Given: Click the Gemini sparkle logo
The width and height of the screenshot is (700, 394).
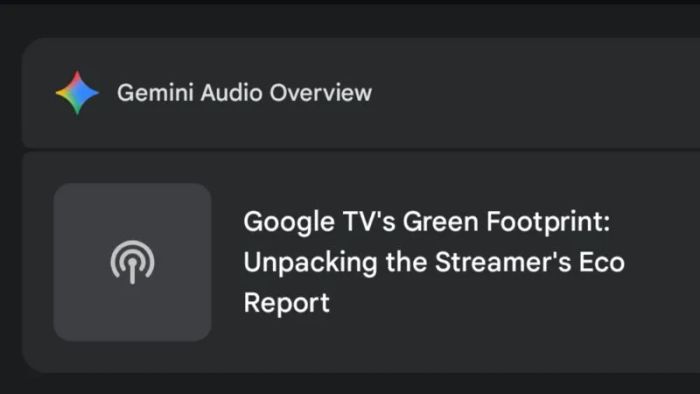Looking at the screenshot, I should [77, 92].
